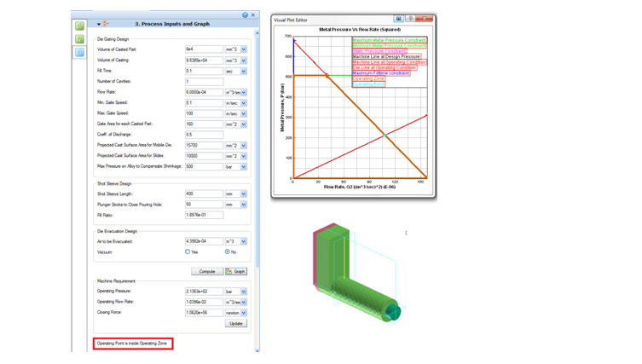The width and height of the screenshot is (642, 364).
Task: Click the Graph button
Action: tap(236, 271)
